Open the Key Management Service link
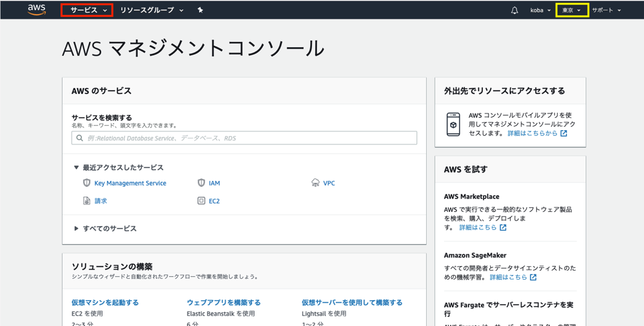 click(x=130, y=183)
